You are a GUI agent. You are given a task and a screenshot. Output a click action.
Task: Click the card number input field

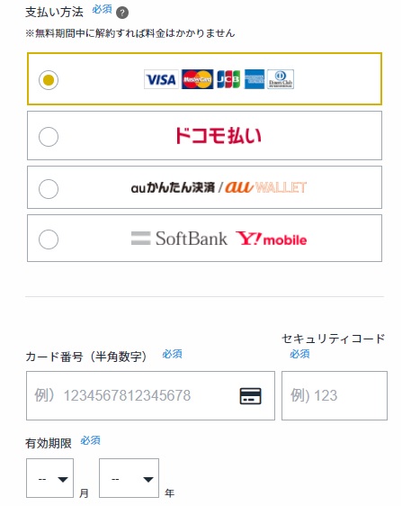150,395
